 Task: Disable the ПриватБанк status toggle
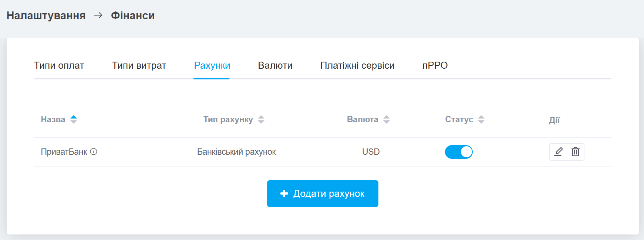click(459, 152)
